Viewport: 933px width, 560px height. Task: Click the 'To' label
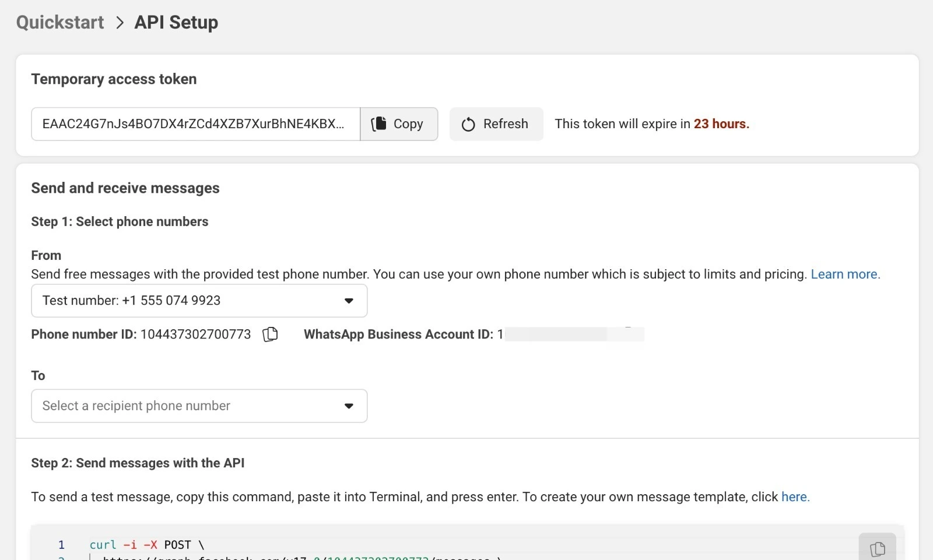click(x=38, y=376)
